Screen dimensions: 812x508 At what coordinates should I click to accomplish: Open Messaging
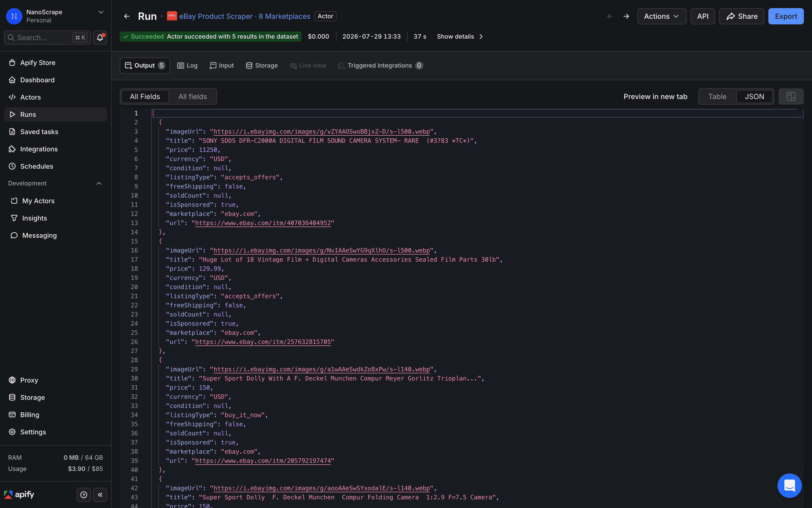coord(55,235)
